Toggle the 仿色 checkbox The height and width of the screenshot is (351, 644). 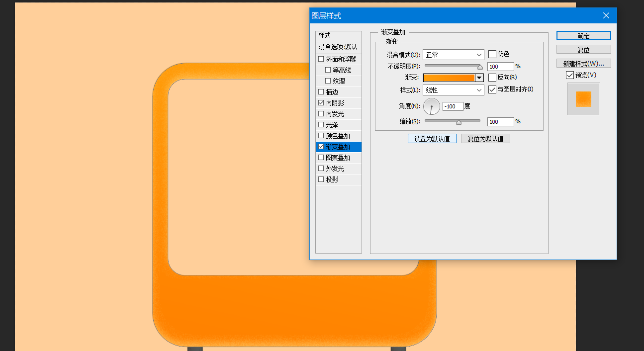point(492,54)
